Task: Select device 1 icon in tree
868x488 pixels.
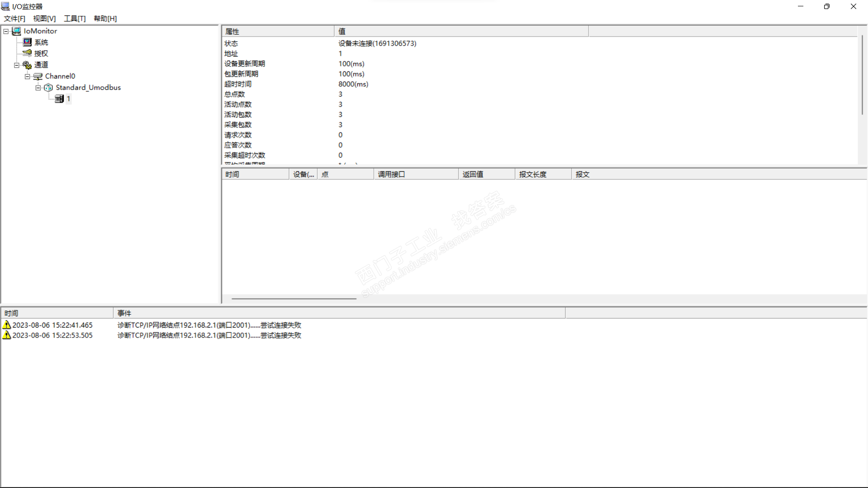Action: pyautogui.click(x=59, y=99)
